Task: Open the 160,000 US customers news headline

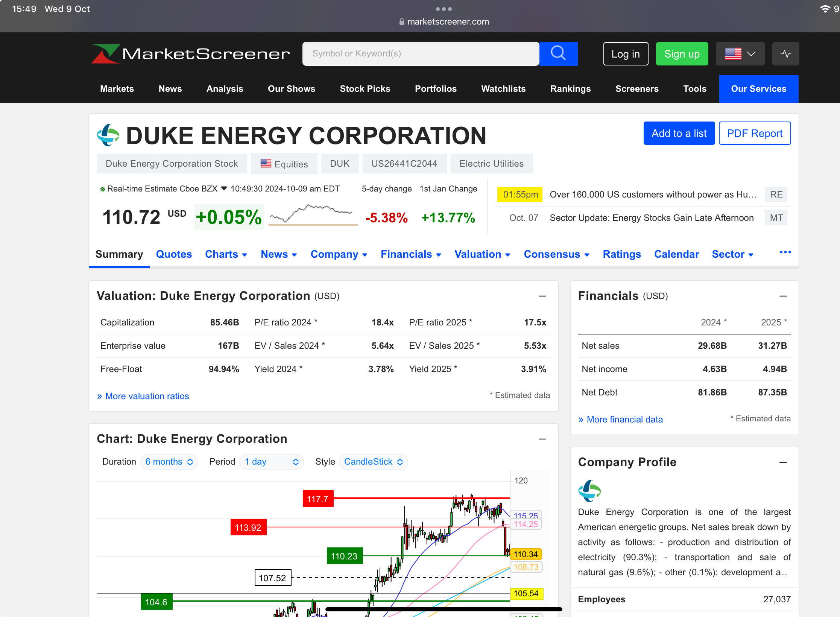Action: pyautogui.click(x=653, y=195)
